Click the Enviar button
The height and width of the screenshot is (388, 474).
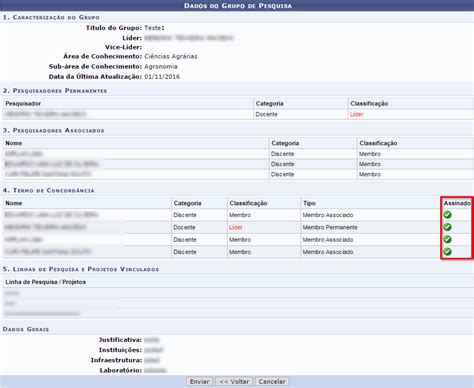(199, 381)
